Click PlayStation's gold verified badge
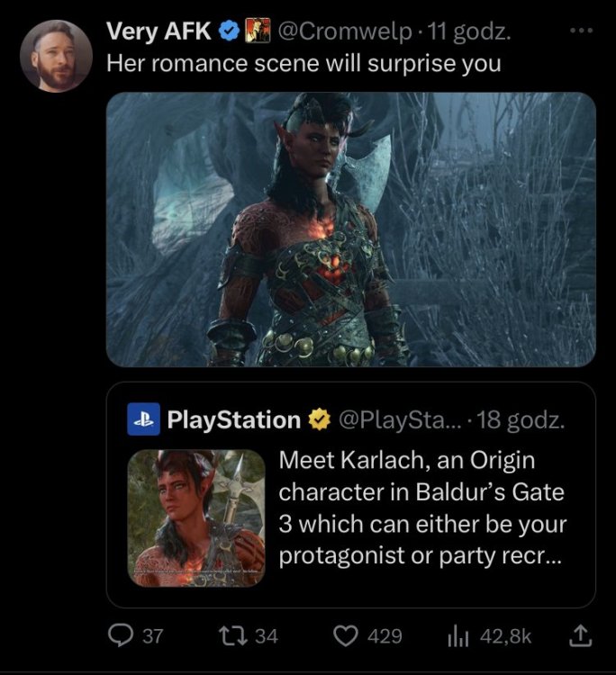The width and height of the screenshot is (616, 675). [318, 418]
